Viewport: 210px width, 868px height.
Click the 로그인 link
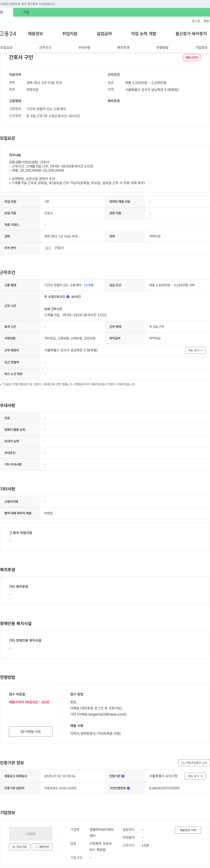coord(196,21)
